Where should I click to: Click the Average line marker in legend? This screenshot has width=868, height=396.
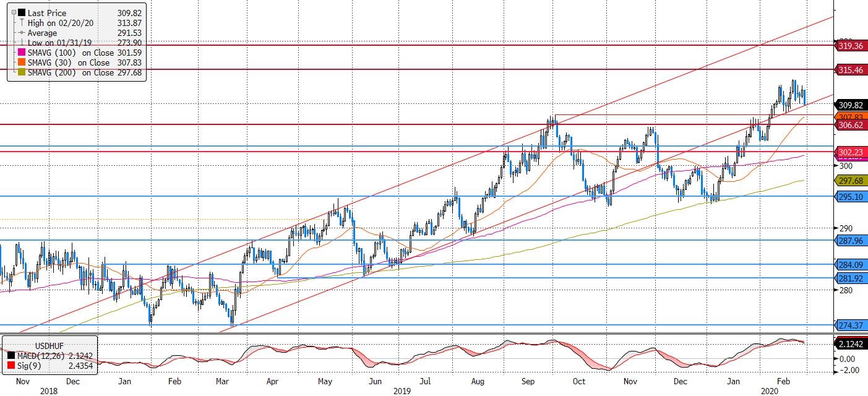click(x=22, y=33)
